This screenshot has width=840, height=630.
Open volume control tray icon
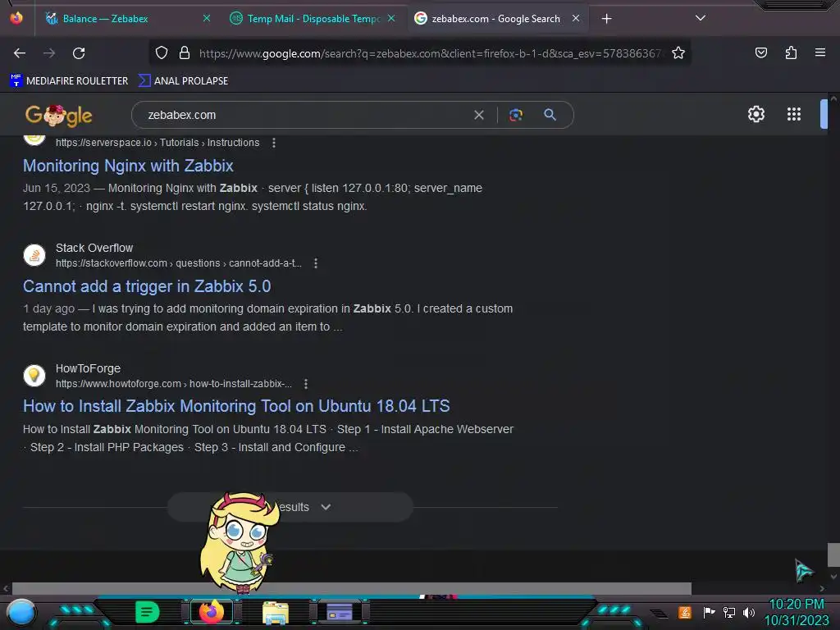749,612
